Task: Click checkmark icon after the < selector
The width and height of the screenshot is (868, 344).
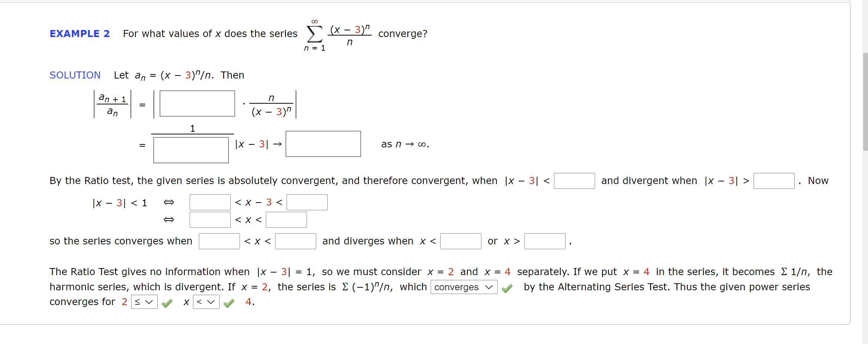Action: 229,303
